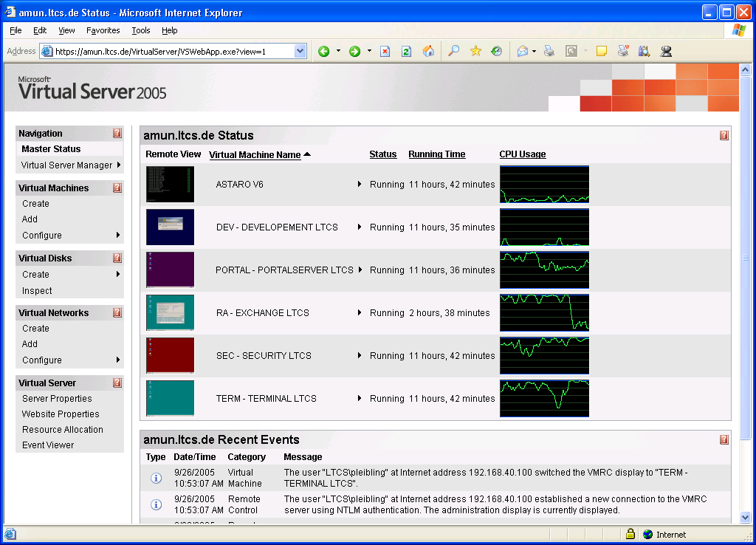Click the Favorites star toolbar icon
756x545 pixels.
point(476,51)
